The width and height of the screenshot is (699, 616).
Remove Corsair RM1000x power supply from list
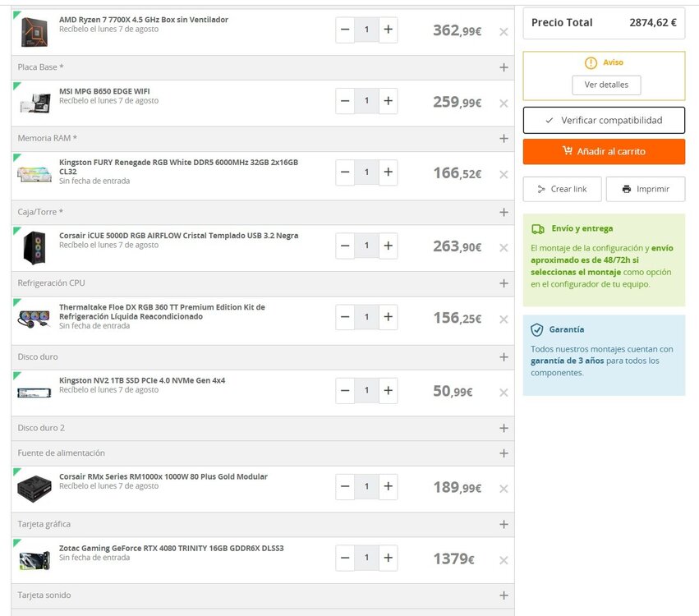click(504, 489)
